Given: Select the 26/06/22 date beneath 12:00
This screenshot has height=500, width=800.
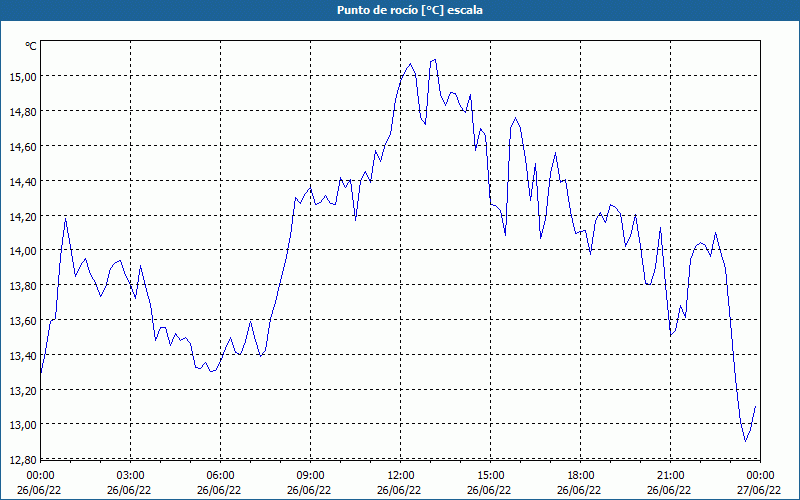Looking at the screenshot, I should (399, 490).
